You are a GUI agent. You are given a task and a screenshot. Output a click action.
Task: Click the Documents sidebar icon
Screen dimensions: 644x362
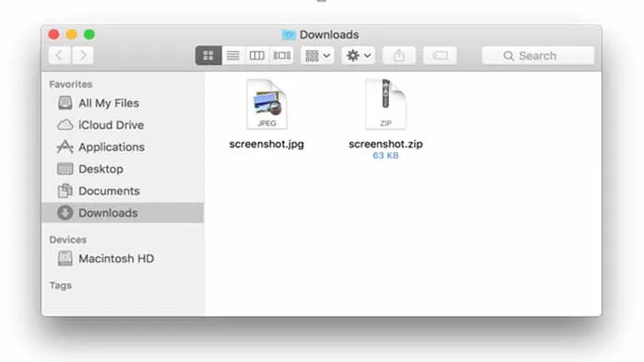coord(65,190)
